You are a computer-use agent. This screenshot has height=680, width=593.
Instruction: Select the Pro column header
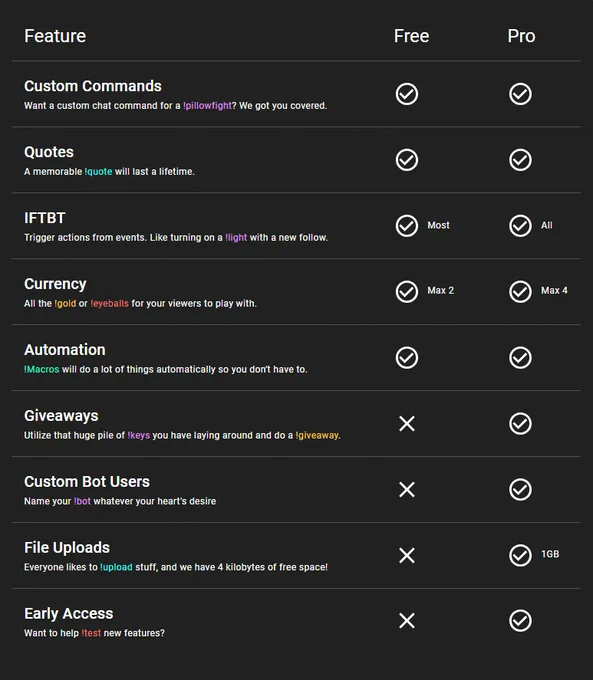[521, 36]
